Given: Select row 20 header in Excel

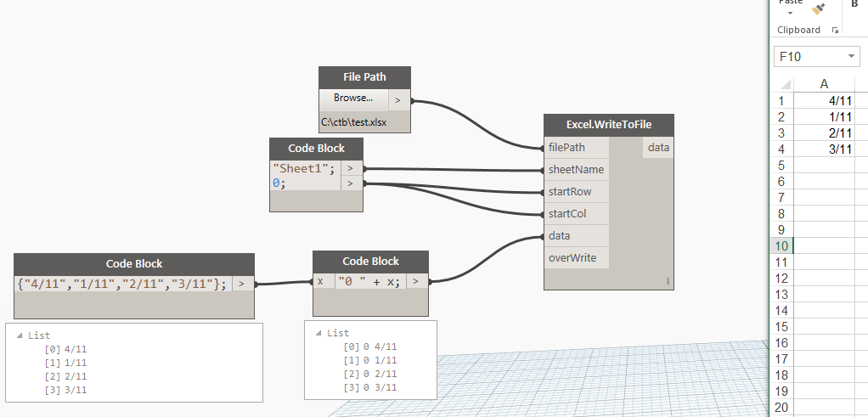Looking at the screenshot, I should pyautogui.click(x=781, y=408).
